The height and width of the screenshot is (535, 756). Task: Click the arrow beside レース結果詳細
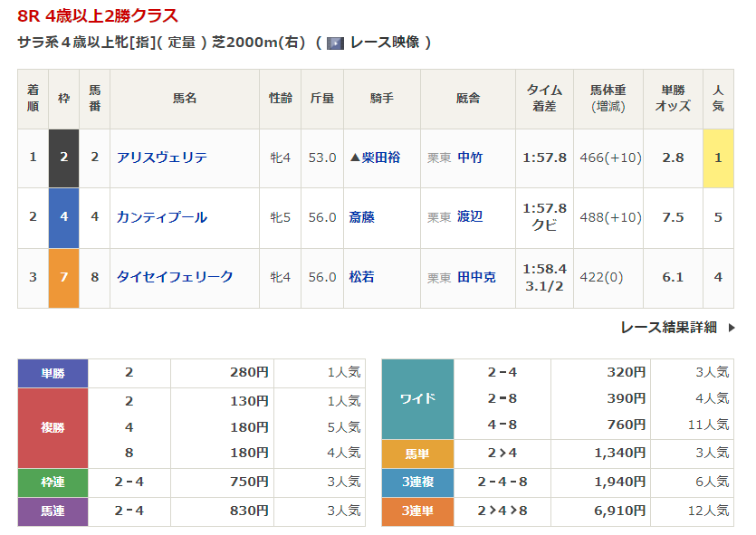732,328
